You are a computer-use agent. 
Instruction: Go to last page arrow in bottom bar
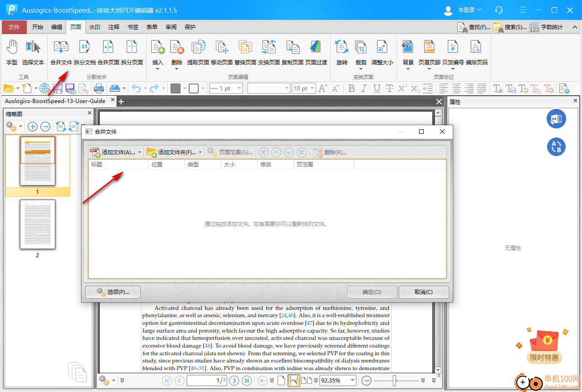coord(247,381)
